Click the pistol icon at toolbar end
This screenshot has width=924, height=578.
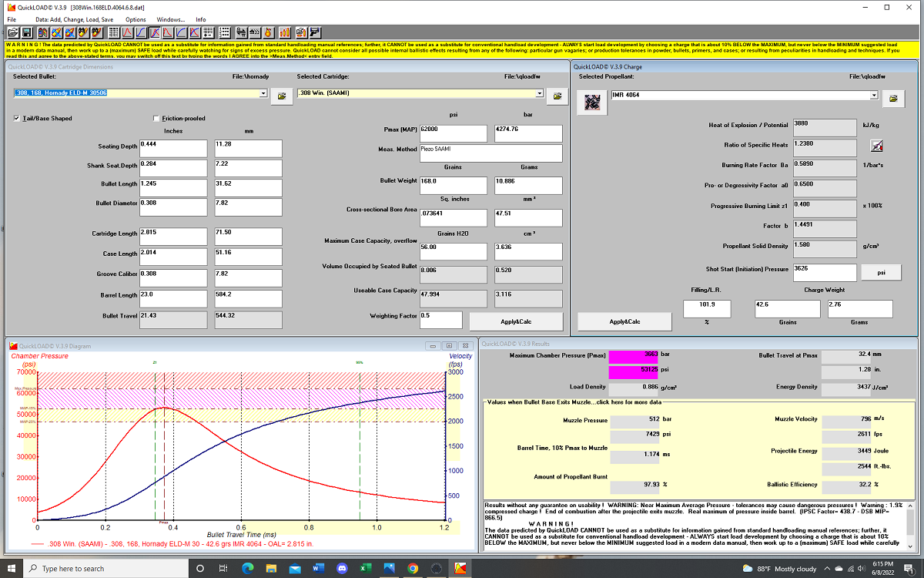pos(314,32)
